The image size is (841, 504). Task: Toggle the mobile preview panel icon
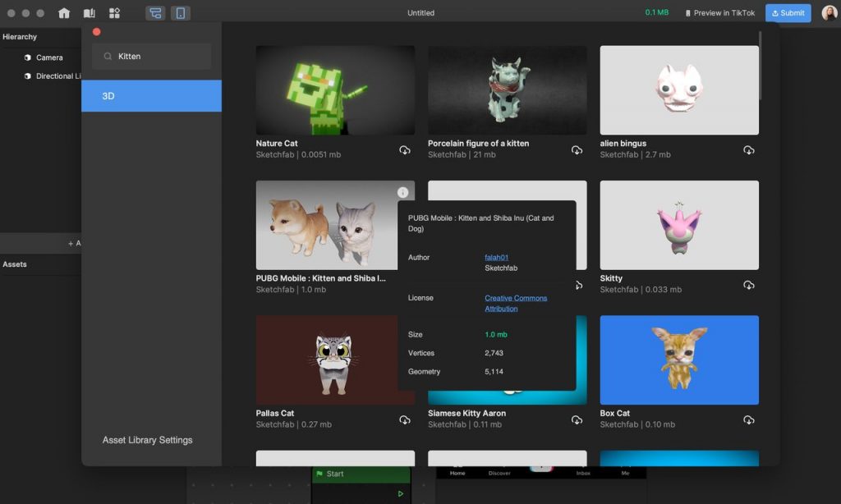181,13
